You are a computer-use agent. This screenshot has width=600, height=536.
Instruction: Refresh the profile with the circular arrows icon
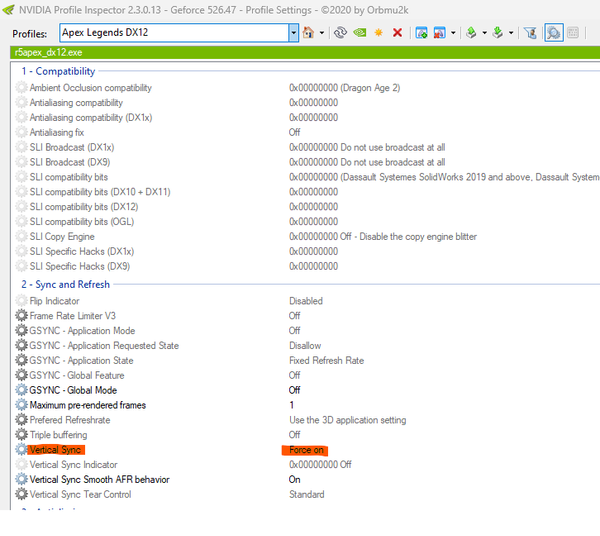pyautogui.click(x=340, y=33)
